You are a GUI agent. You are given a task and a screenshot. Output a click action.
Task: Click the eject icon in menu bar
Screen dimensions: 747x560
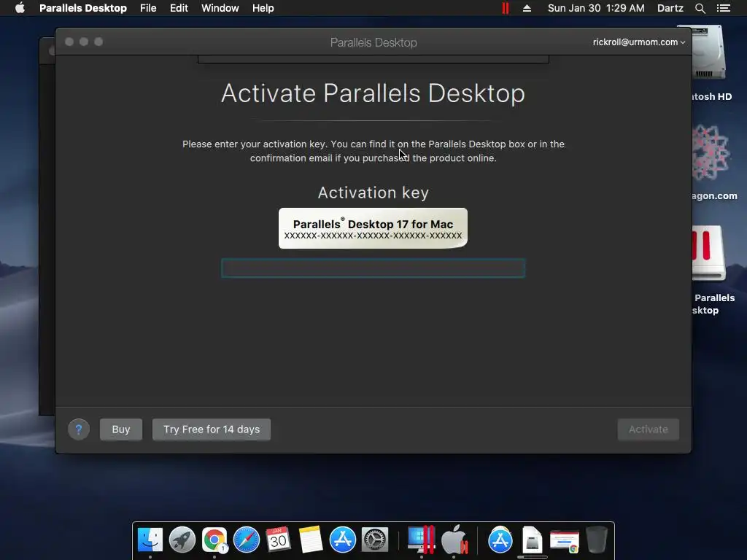[x=527, y=8]
